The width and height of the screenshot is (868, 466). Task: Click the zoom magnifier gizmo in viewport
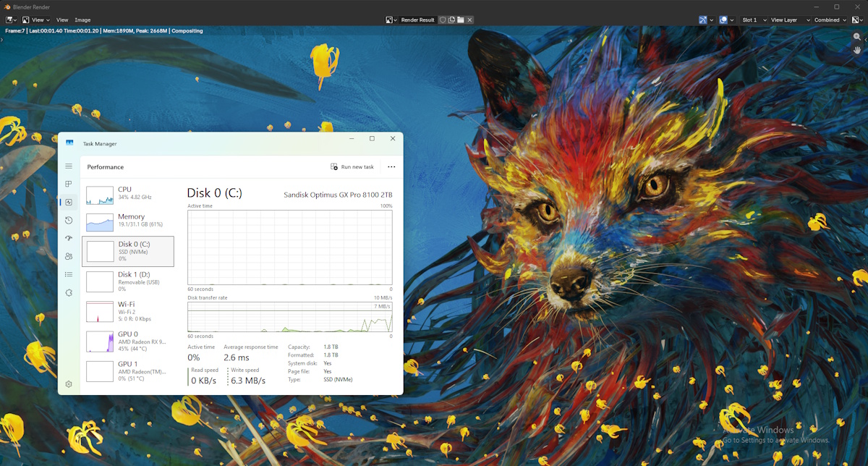858,36
